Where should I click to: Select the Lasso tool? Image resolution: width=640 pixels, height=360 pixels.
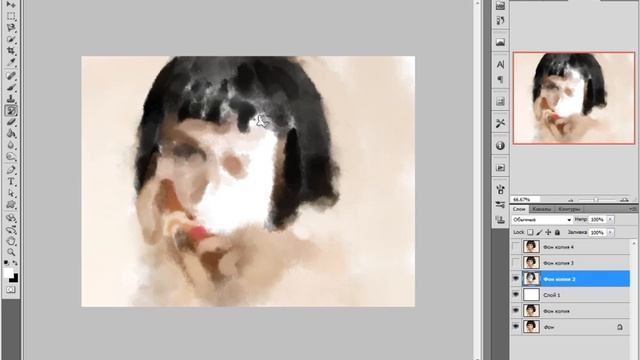(11, 28)
